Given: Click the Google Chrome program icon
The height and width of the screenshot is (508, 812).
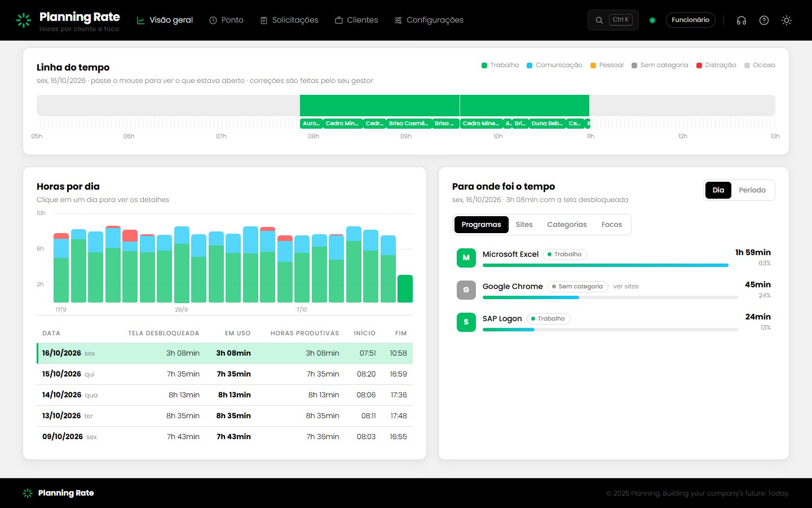Looking at the screenshot, I should [x=466, y=290].
